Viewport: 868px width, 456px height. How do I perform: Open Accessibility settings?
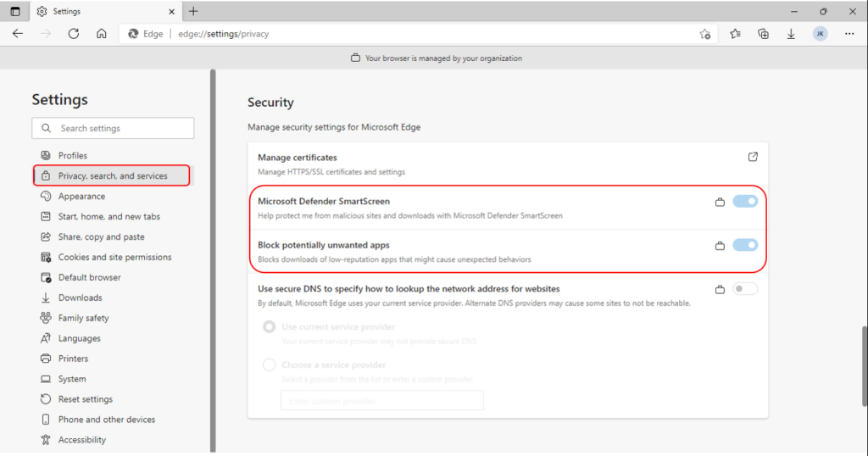coord(111,440)
